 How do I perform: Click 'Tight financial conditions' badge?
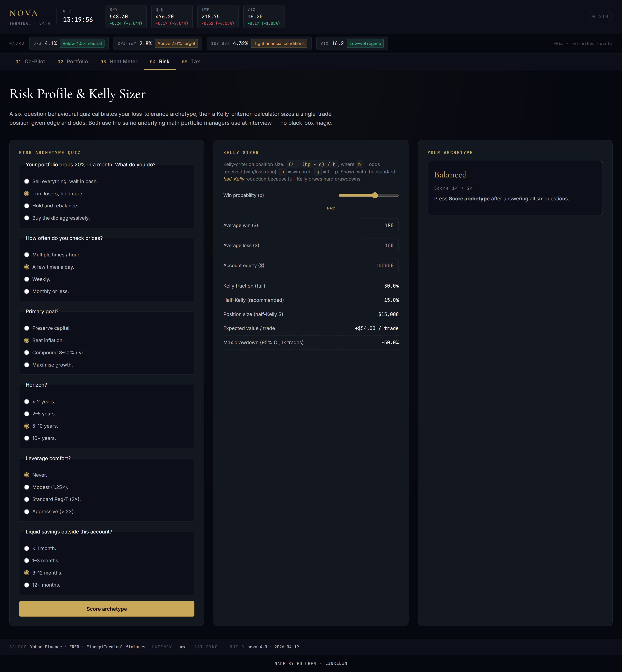tap(279, 43)
